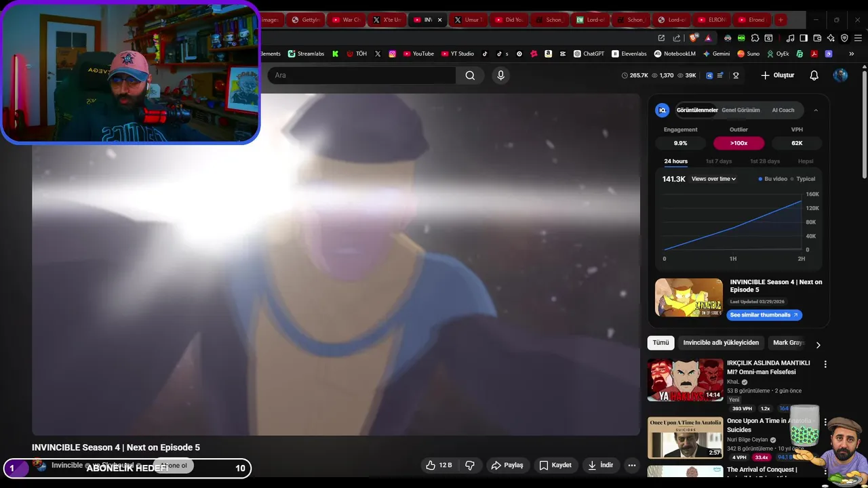The height and width of the screenshot is (488, 868).
Task: Collapse the vidIQ stats panel
Action: click(x=816, y=110)
